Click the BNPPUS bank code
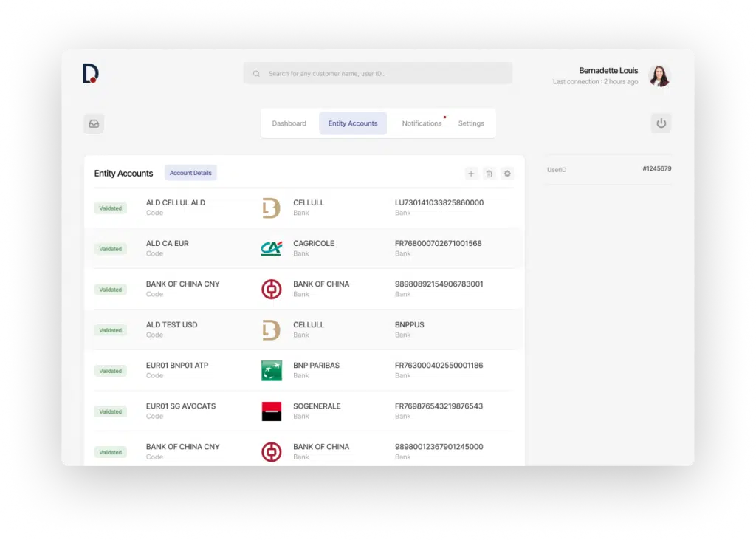Screen dimensions: 756x540 point(409,325)
